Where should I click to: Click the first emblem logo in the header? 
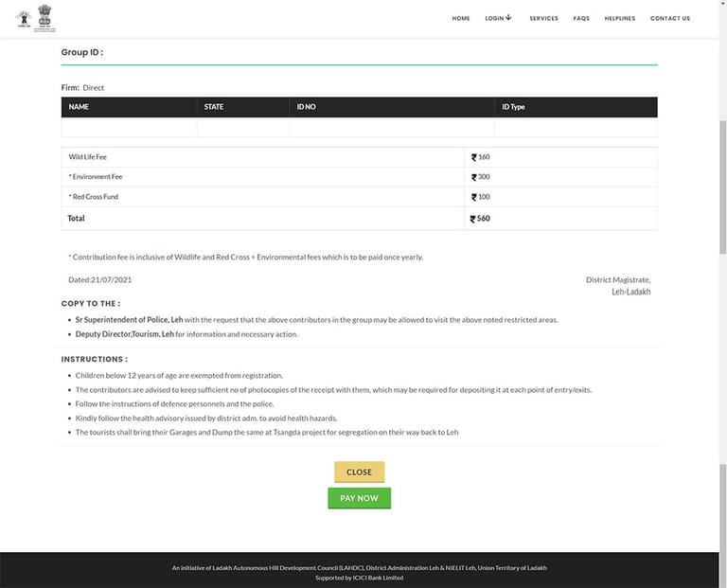click(23, 17)
